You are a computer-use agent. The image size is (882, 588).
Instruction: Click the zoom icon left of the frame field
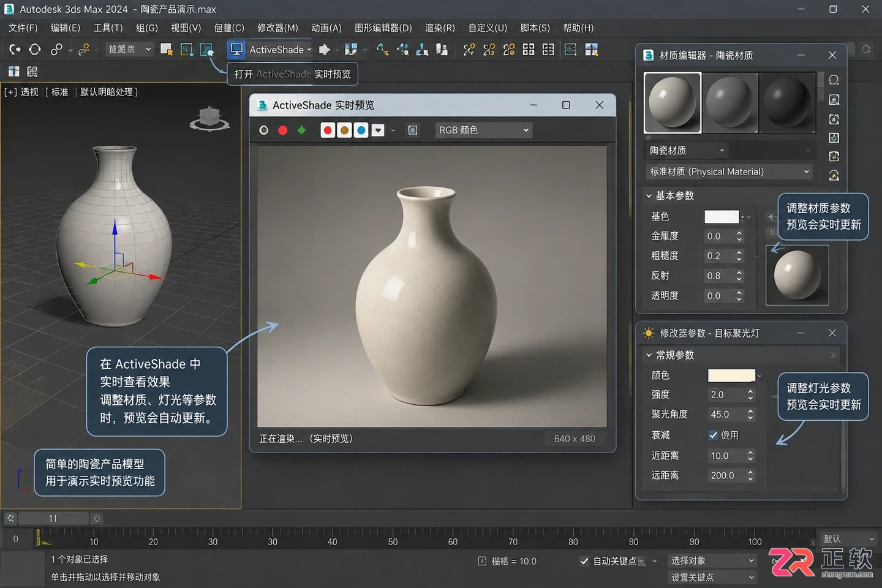10,519
